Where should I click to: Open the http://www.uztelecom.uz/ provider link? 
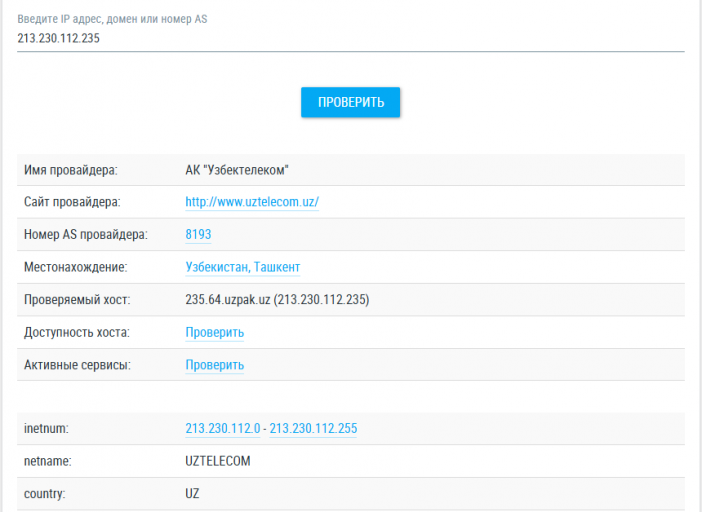[x=252, y=202]
